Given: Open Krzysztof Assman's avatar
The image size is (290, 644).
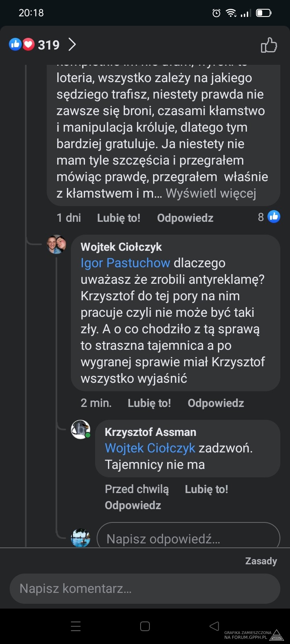Looking at the screenshot, I should coord(81,429).
